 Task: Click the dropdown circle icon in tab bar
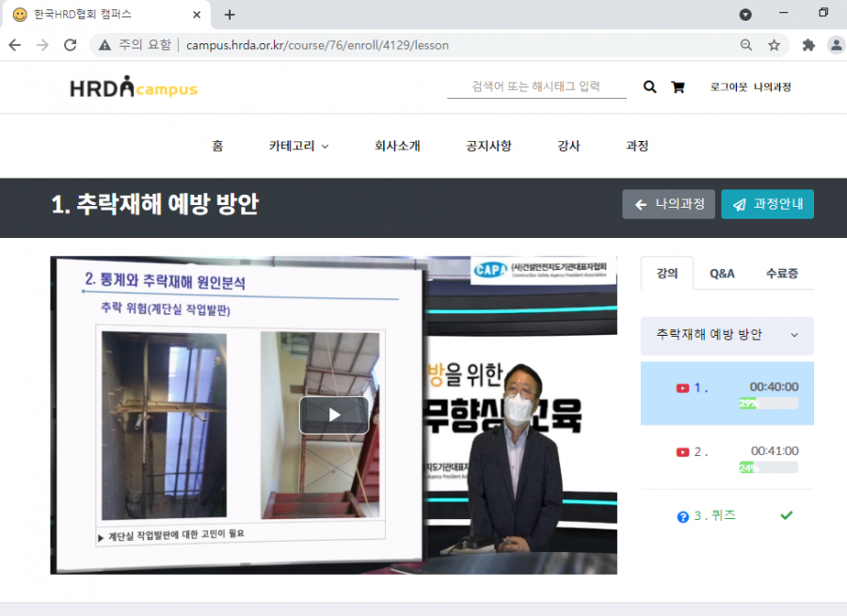(x=745, y=14)
